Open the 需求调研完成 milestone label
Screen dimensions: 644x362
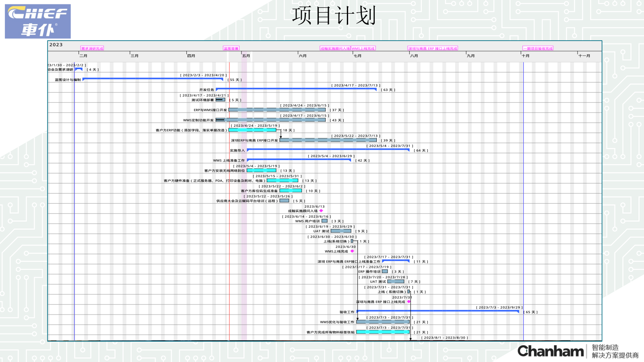coord(92,48)
